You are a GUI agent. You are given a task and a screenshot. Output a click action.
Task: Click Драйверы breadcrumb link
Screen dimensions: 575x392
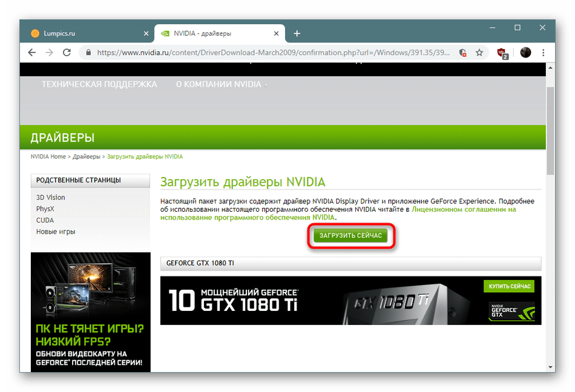(86, 157)
